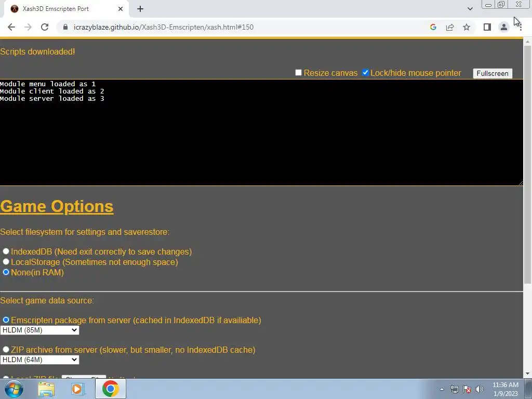
Task: Open File Explorer from the taskbar
Action: click(x=46, y=389)
